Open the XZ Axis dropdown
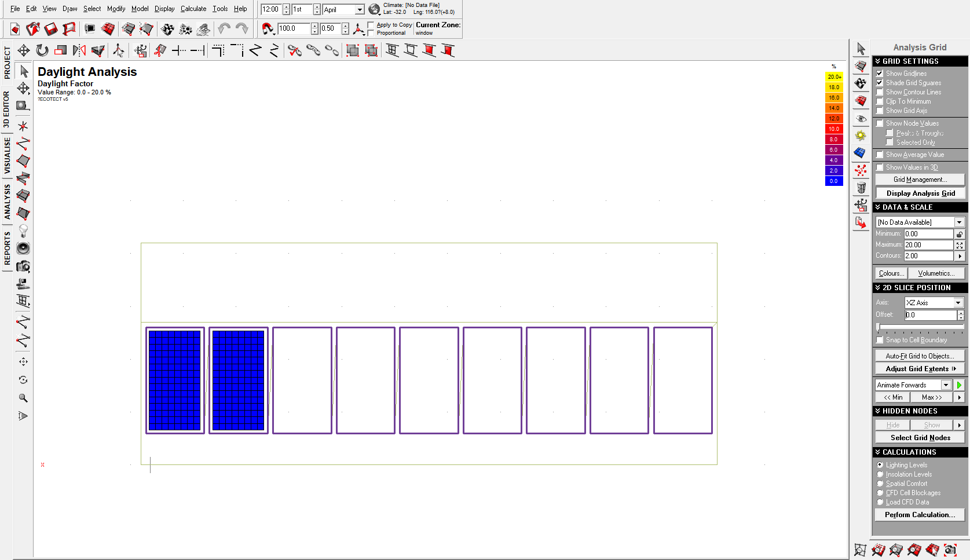The width and height of the screenshot is (970, 560). coord(958,303)
